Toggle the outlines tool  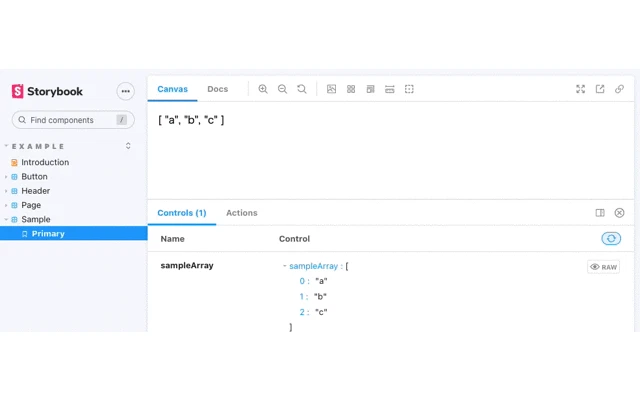click(409, 89)
